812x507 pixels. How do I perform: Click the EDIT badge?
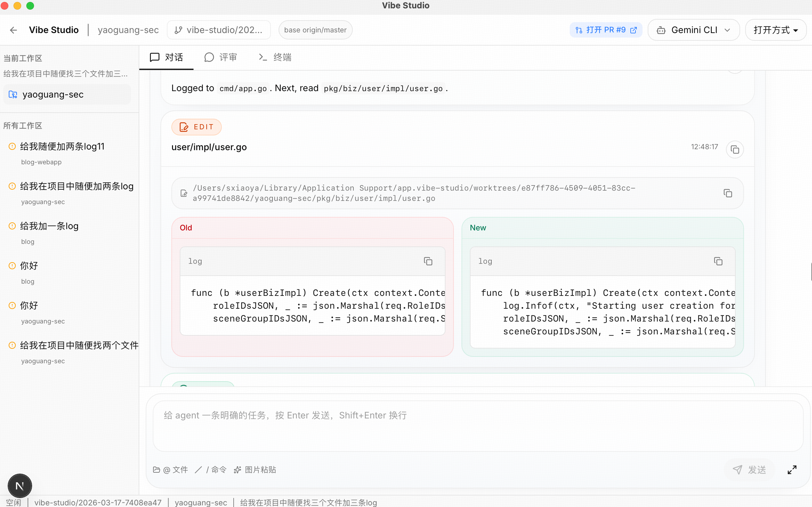tap(196, 127)
